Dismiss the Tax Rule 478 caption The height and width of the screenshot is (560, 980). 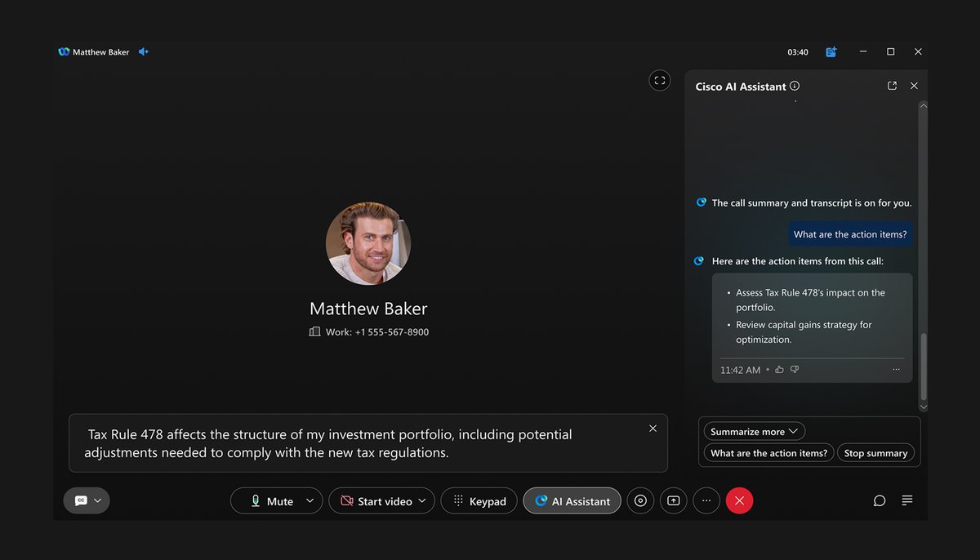click(653, 428)
